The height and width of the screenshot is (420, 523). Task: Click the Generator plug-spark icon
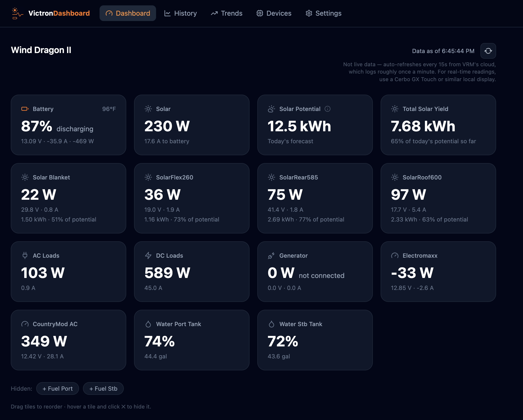(272, 255)
